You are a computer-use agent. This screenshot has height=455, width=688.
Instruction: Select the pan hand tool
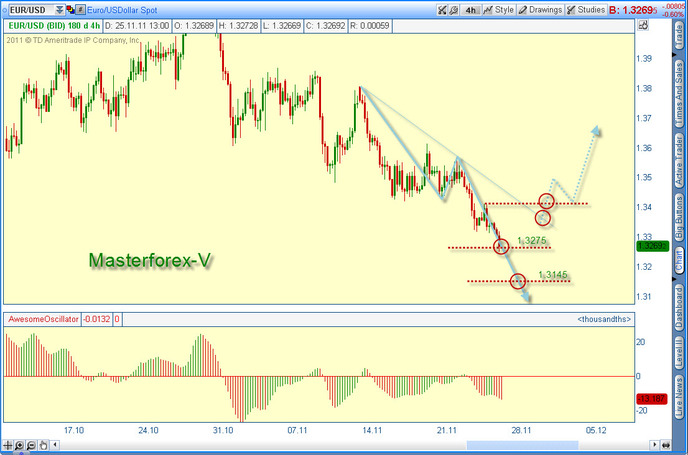[41, 444]
